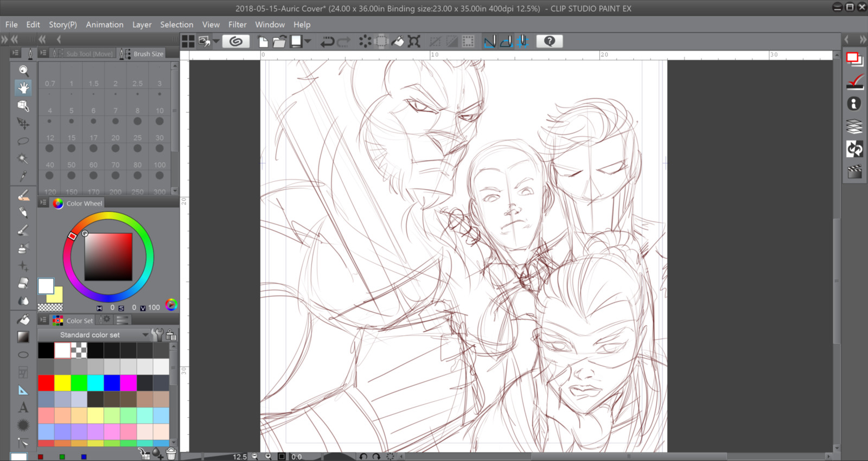Select the main drawing color chip
868x461 pixels.
pos(46,286)
